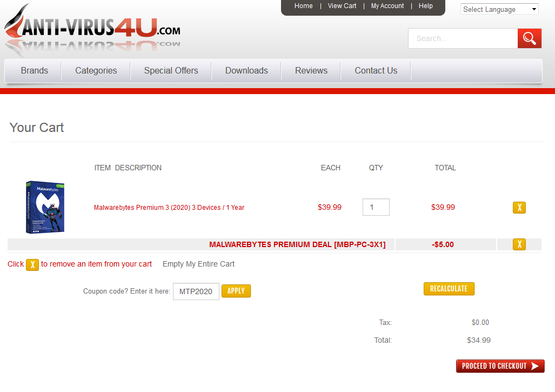Screen dimensions: 555x392
Task: Remove the MBP-PC-3X1 deal discount with X
Action: coord(519,244)
